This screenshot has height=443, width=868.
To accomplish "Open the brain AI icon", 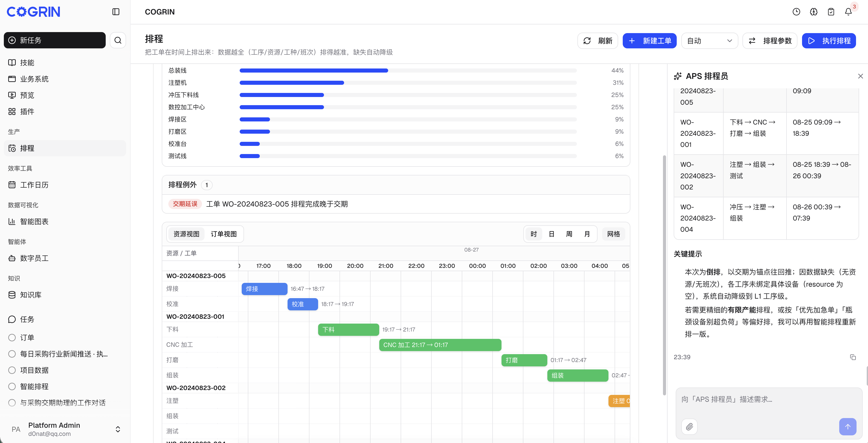I will (813, 12).
